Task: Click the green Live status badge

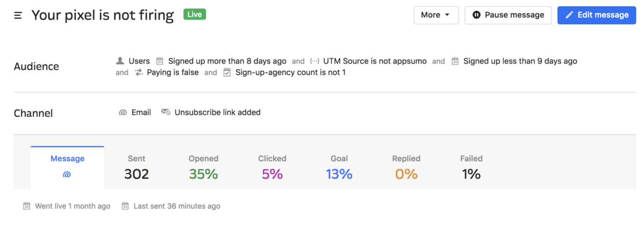Action: click(x=195, y=15)
